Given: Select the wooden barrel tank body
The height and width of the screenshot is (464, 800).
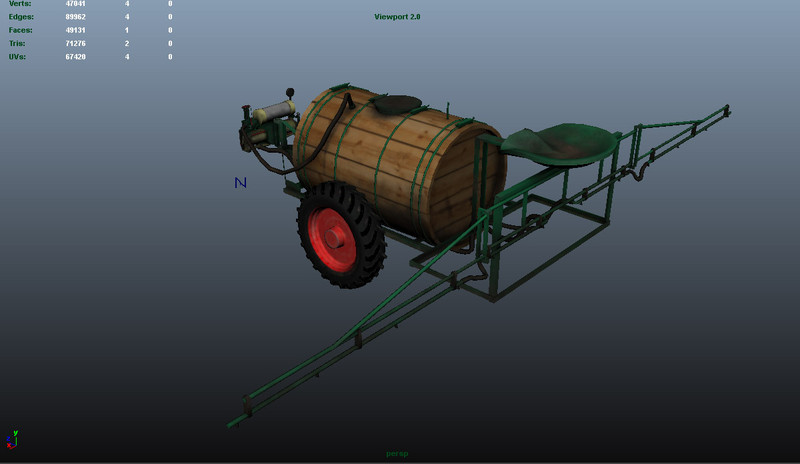Looking at the screenshot, I should click(420, 170).
